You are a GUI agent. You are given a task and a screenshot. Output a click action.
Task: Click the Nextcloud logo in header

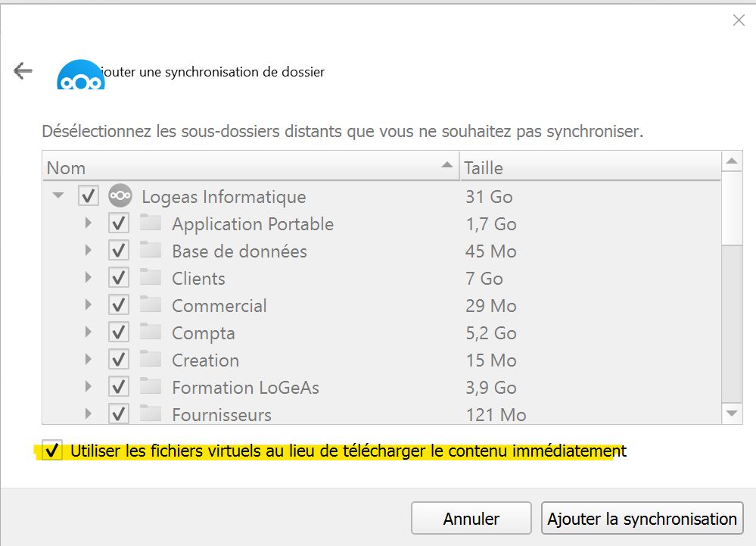pos(80,76)
